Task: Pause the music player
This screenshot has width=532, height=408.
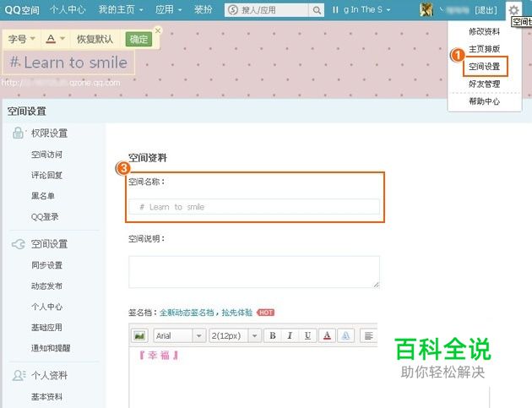Action: point(335,10)
